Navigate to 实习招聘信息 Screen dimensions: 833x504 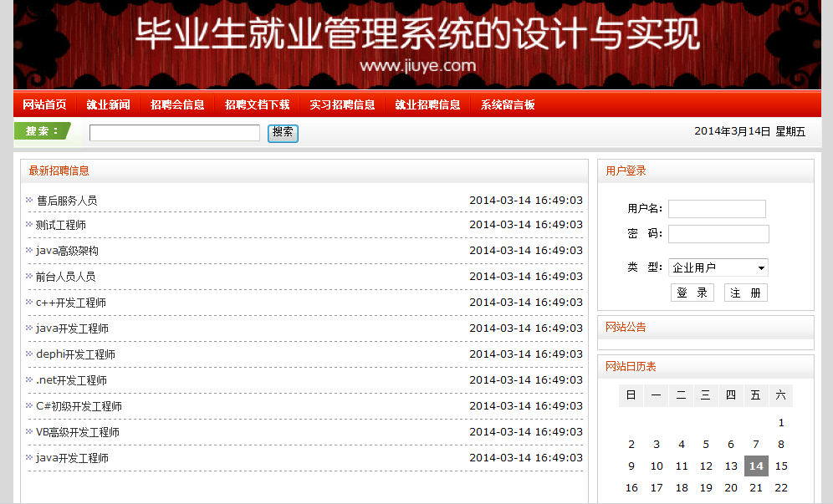(x=342, y=104)
